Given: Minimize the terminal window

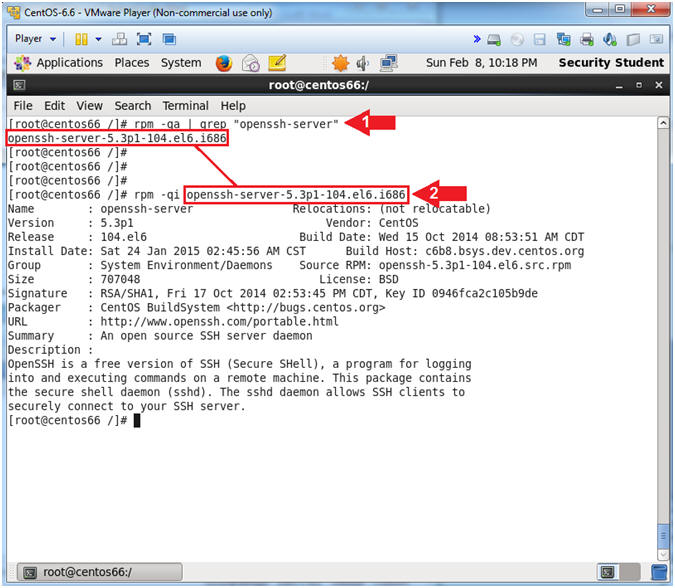Looking at the screenshot, I should click(x=619, y=86).
